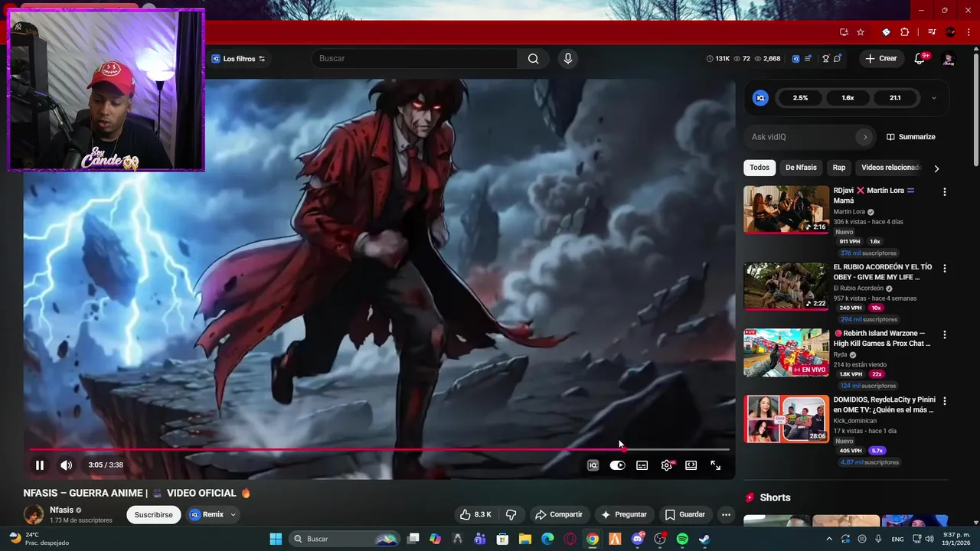Click the Guardar button
Screen dimensions: 980x551
tap(684, 514)
